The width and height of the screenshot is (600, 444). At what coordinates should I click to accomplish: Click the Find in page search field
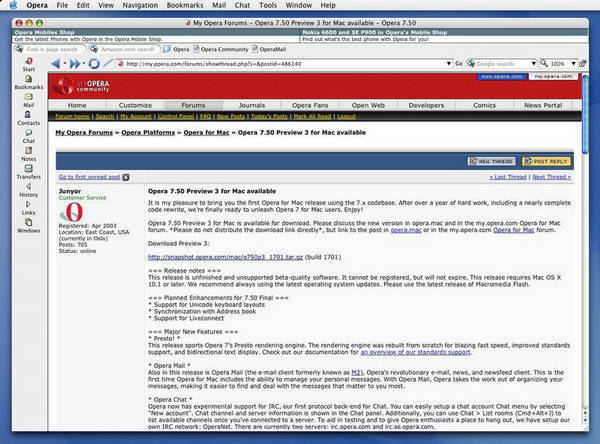tap(52, 49)
